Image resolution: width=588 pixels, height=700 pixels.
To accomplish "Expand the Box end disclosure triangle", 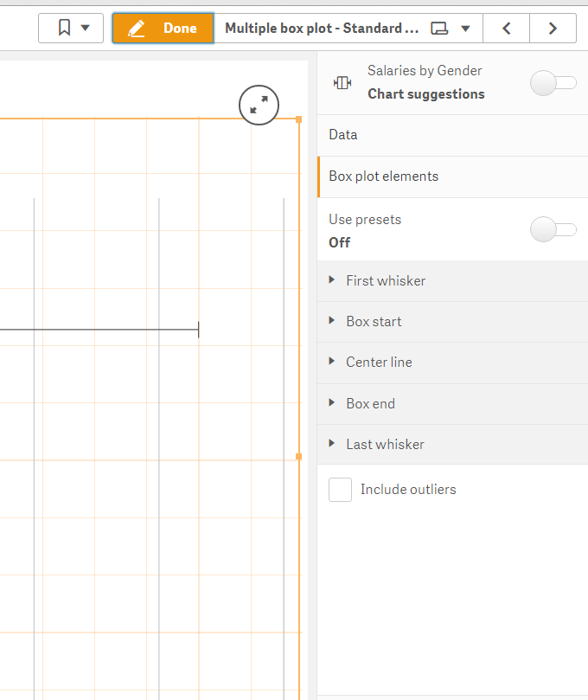I will (x=331, y=402).
